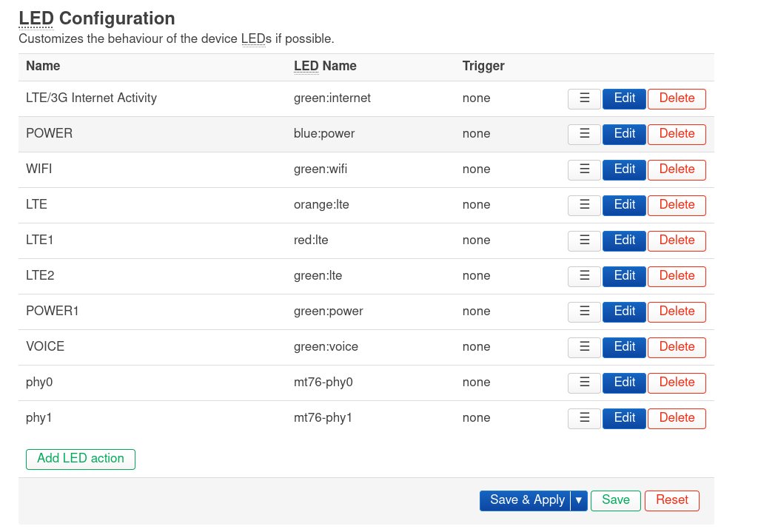Click the reorder handle for VOICE row
This screenshot has height=532, width=758.
(584, 347)
